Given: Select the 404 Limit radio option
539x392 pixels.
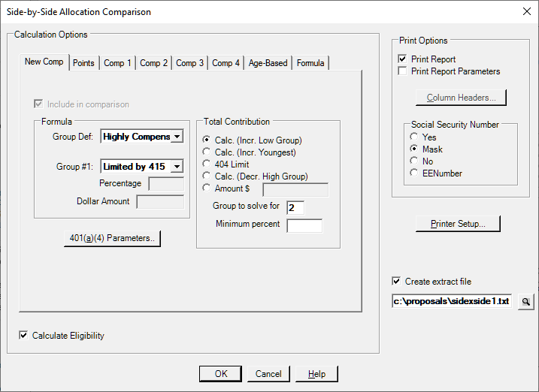Looking at the screenshot, I should tap(206, 164).
